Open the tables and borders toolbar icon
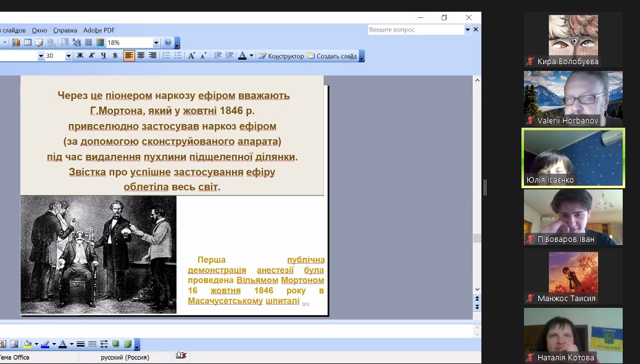 [39, 43]
